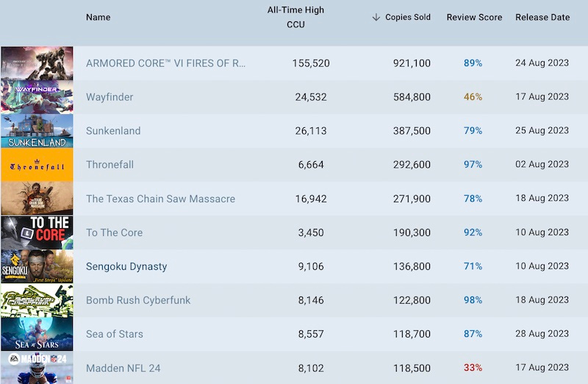This screenshot has width=588, height=384.
Task: Select 584,800 copies sold cell
Action: (x=412, y=97)
